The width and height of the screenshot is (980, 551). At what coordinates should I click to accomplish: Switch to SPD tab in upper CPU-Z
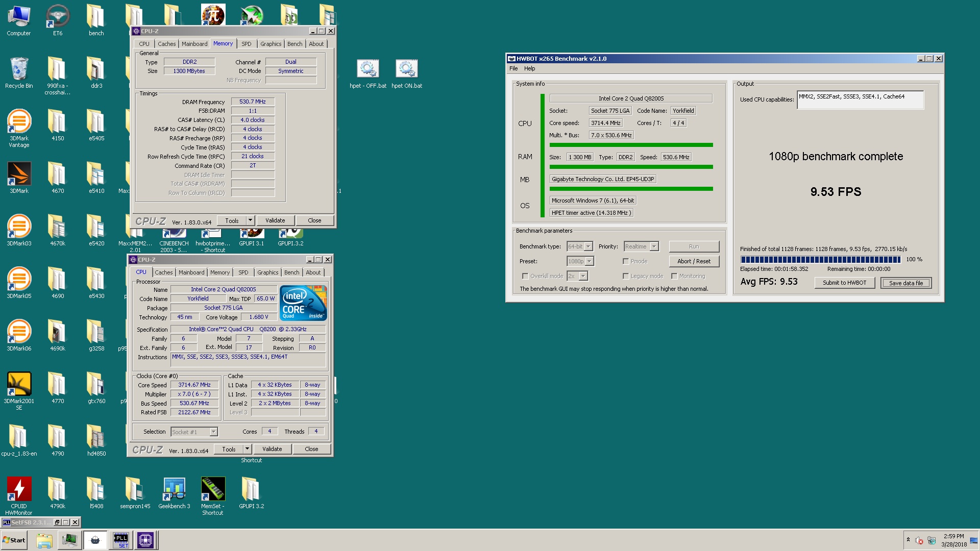pos(246,44)
